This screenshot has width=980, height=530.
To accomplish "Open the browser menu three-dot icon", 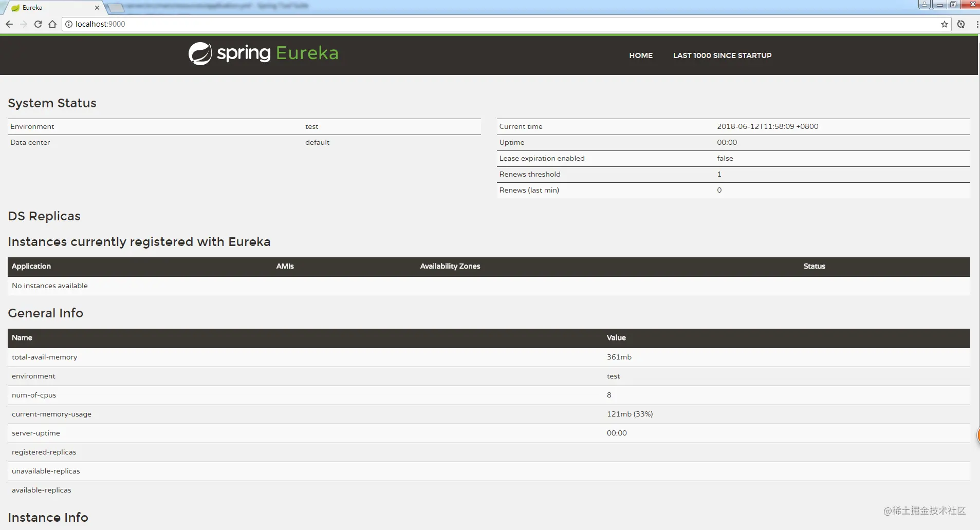I will [976, 24].
